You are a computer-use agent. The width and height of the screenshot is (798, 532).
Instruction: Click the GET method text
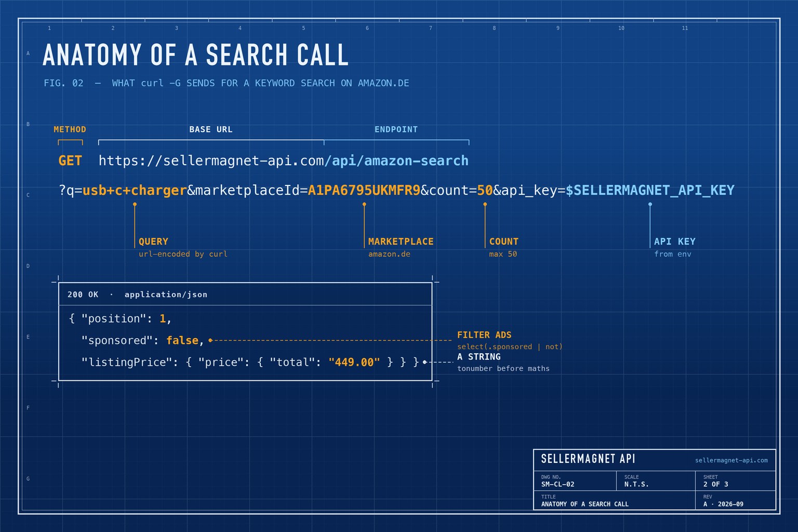tap(70, 161)
